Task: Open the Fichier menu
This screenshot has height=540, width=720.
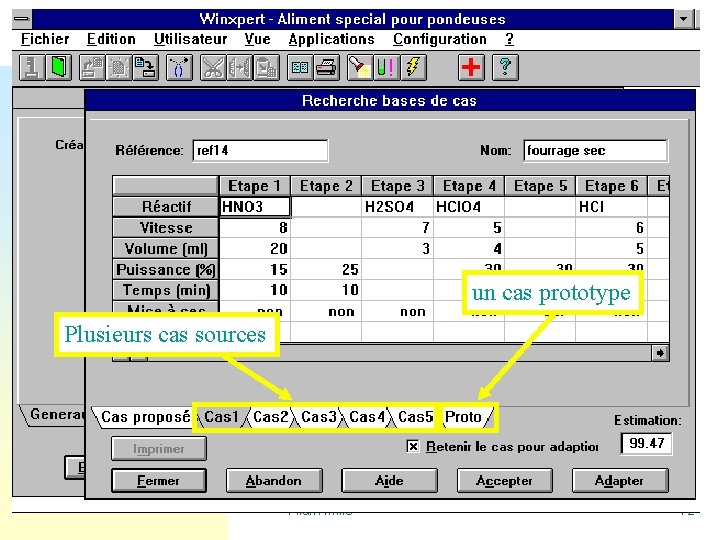Action: (x=45, y=39)
